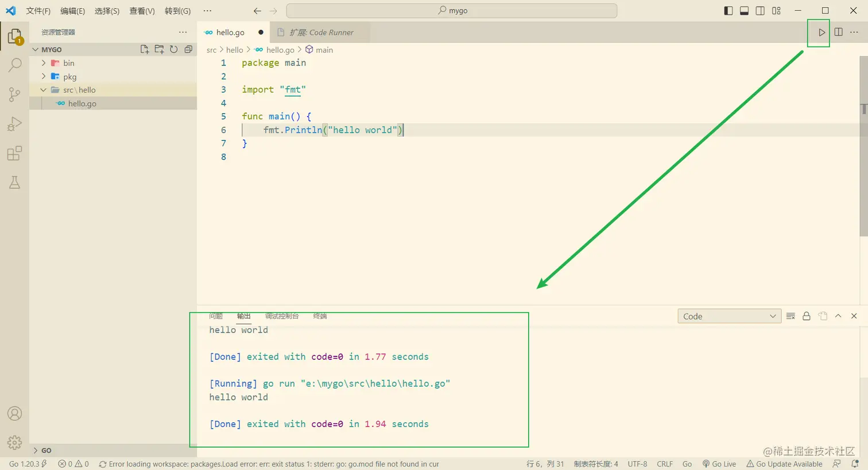Screen dimensions: 868x470
Task: Run the code with the play button
Action: pyautogui.click(x=822, y=32)
